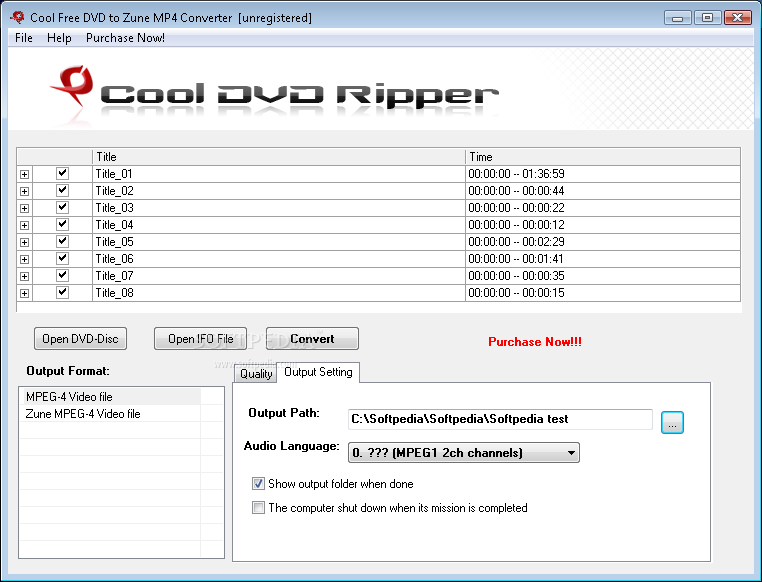Click time cell 00:00:00 -- 00:00:15
762x582 pixels.
point(603,293)
